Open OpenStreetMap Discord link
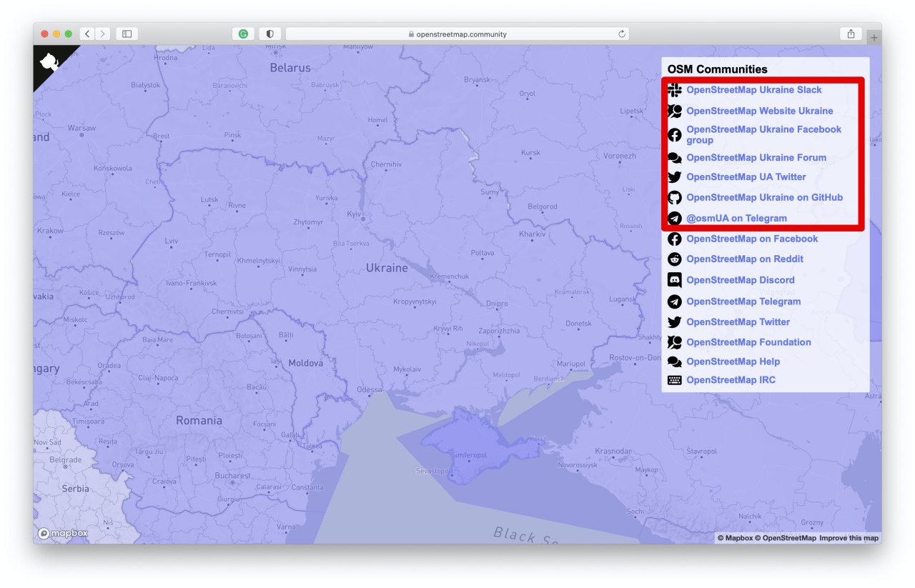The width and height of the screenshot is (915, 588). [x=741, y=280]
